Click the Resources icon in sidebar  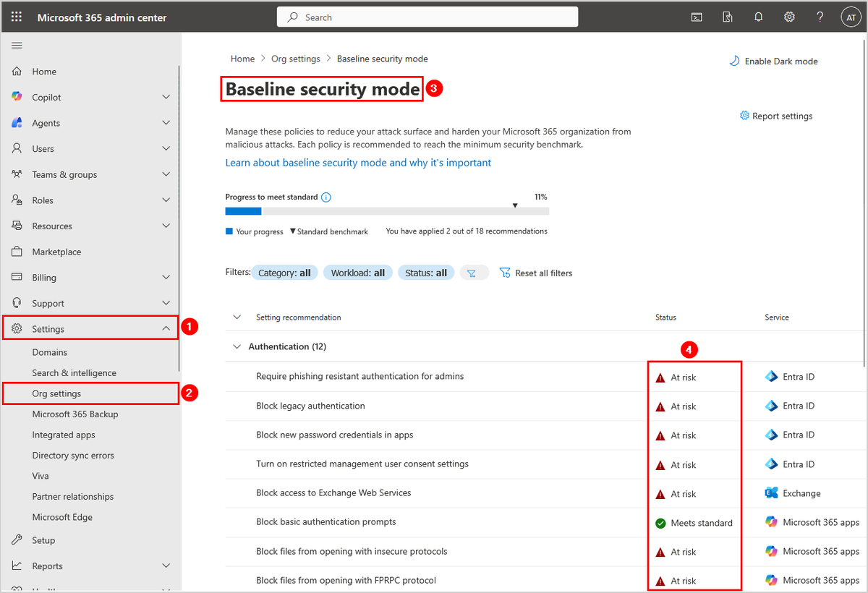tap(17, 226)
